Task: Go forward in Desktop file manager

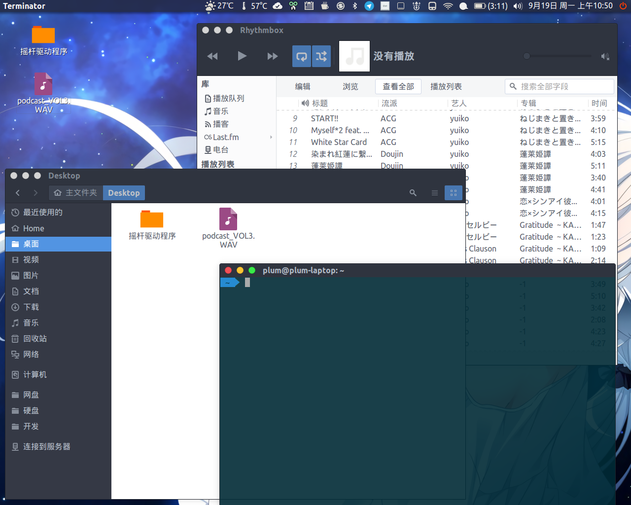Action: coord(35,193)
